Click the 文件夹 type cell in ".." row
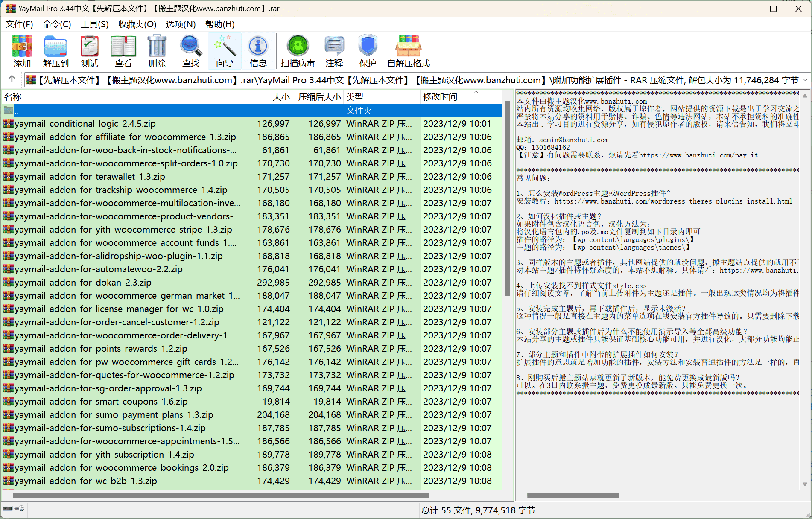 359,111
